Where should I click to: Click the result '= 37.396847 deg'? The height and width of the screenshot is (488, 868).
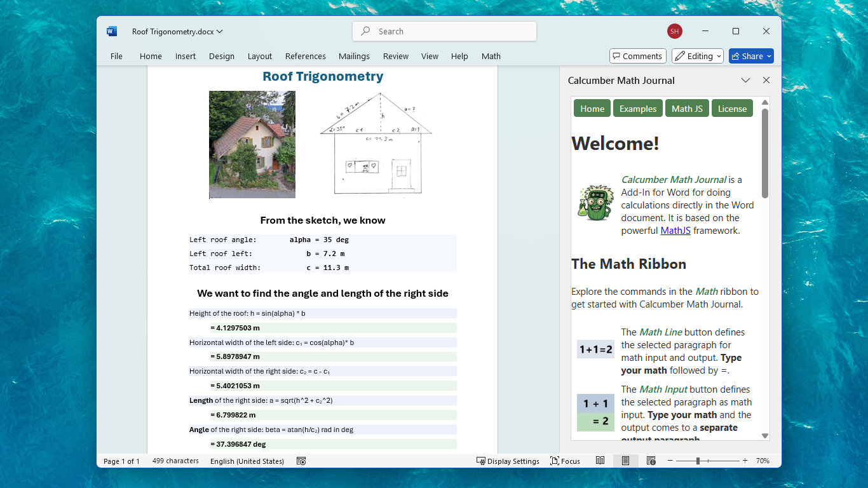(x=238, y=444)
